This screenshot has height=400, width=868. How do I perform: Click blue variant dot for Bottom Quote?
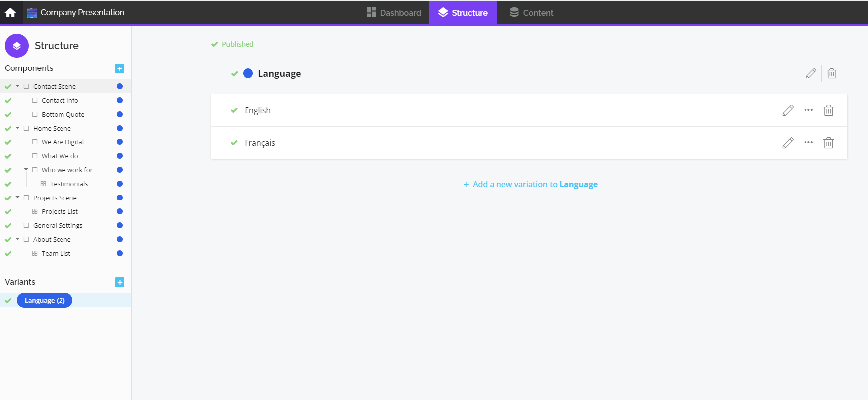coord(120,114)
